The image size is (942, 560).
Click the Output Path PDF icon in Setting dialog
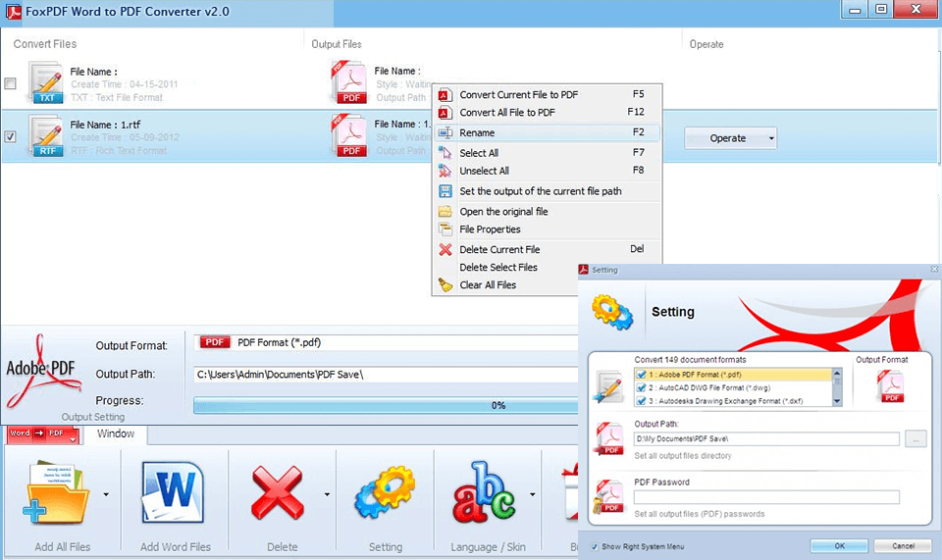click(x=610, y=438)
